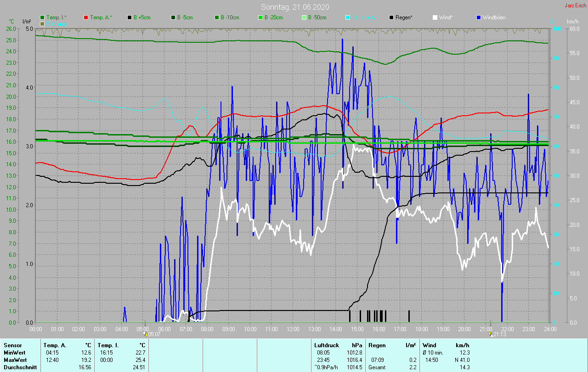Click the chart title Sonntag, 21.06.2020
Viewport: 588px width, 372px height.
(295, 7)
